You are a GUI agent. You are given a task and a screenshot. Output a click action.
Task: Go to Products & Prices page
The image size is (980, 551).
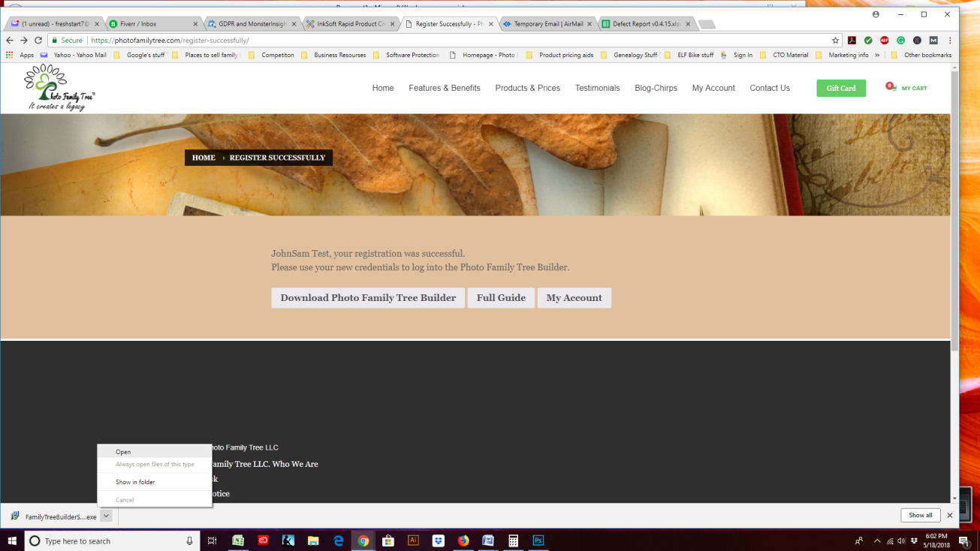click(528, 88)
